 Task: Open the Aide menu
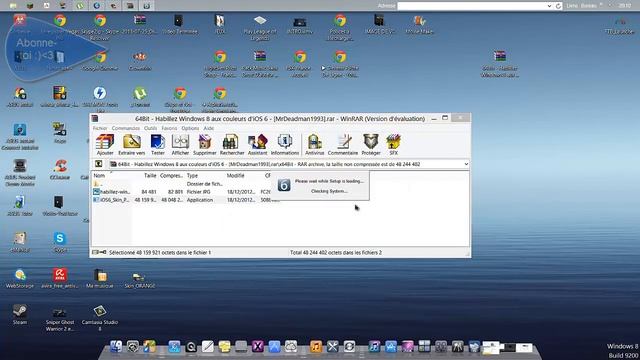[208, 128]
